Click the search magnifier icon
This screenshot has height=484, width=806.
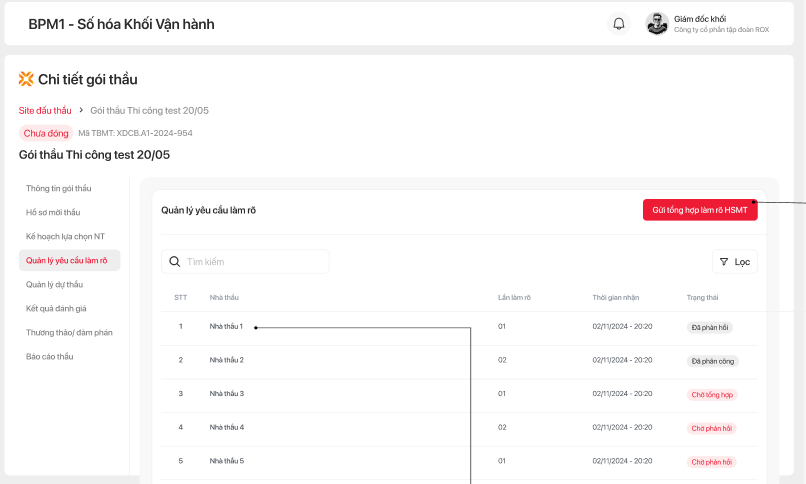[175, 262]
